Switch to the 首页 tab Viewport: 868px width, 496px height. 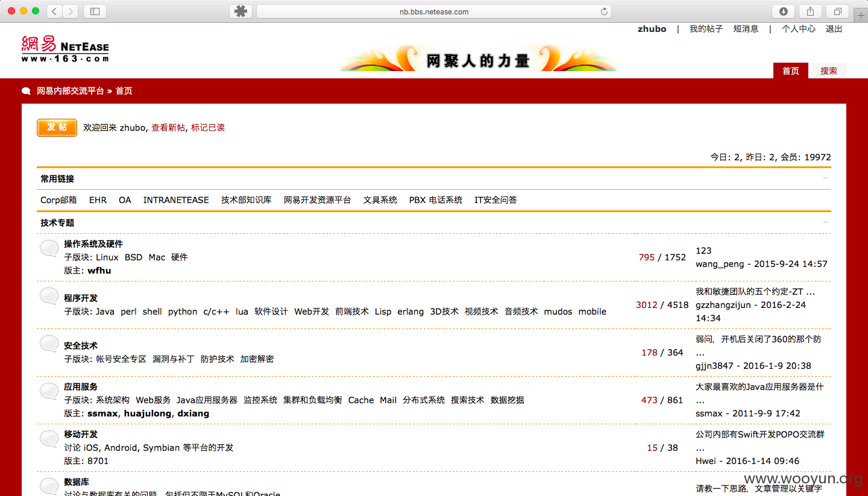791,71
